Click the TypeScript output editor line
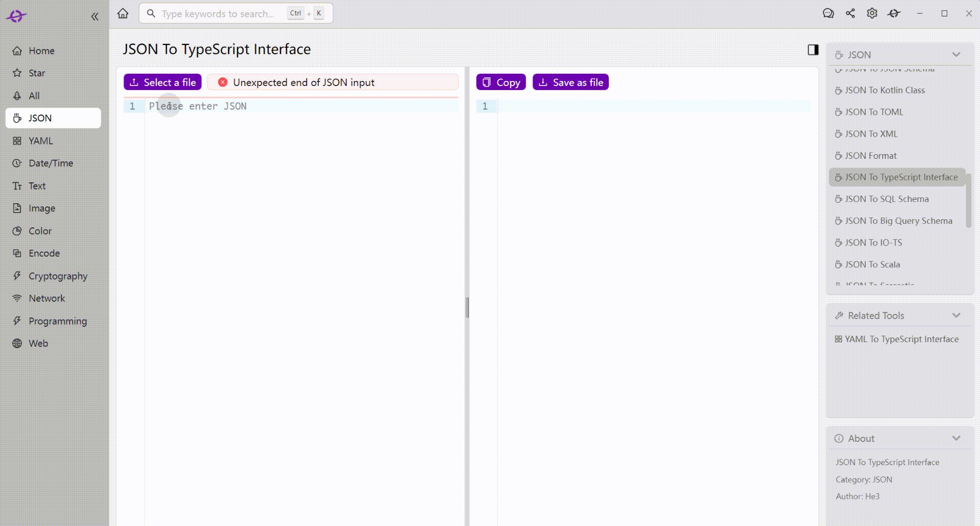 point(654,106)
